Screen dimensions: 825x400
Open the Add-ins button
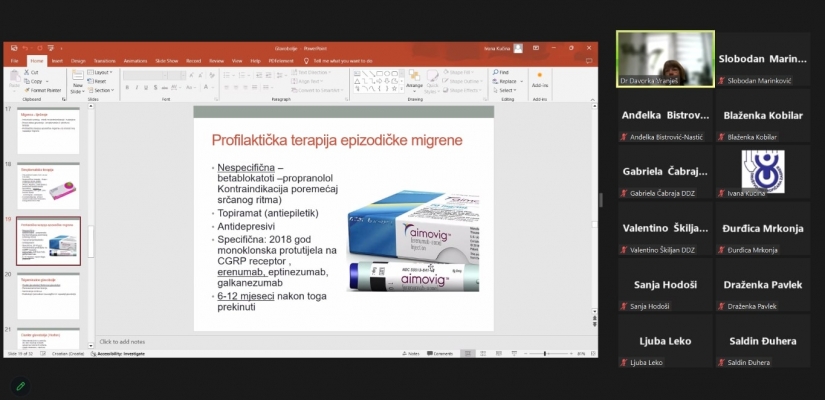[x=540, y=81]
